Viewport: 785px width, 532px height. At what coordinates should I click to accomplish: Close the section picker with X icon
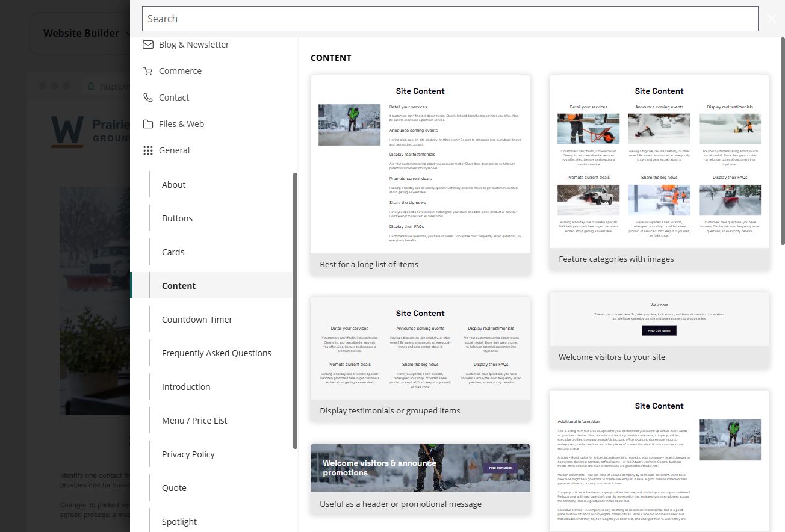pyautogui.click(x=772, y=19)
